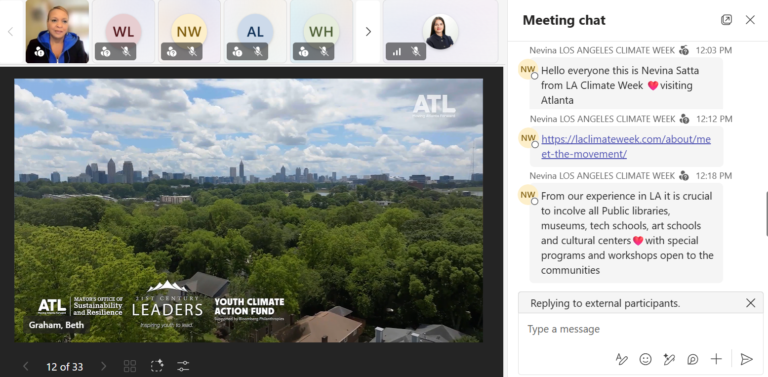Select the WL participant tile

pos(123,32)
